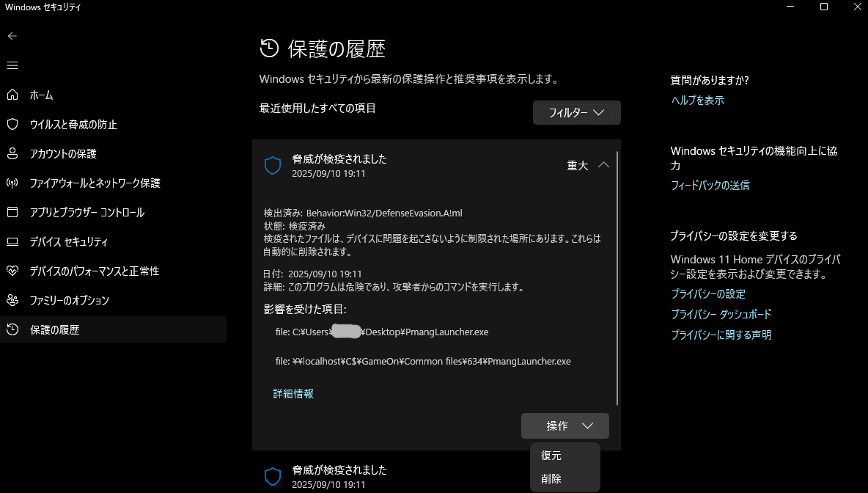Click the first 脅威が検疫されました title
The image size is (868, 493).
(339, 159)
